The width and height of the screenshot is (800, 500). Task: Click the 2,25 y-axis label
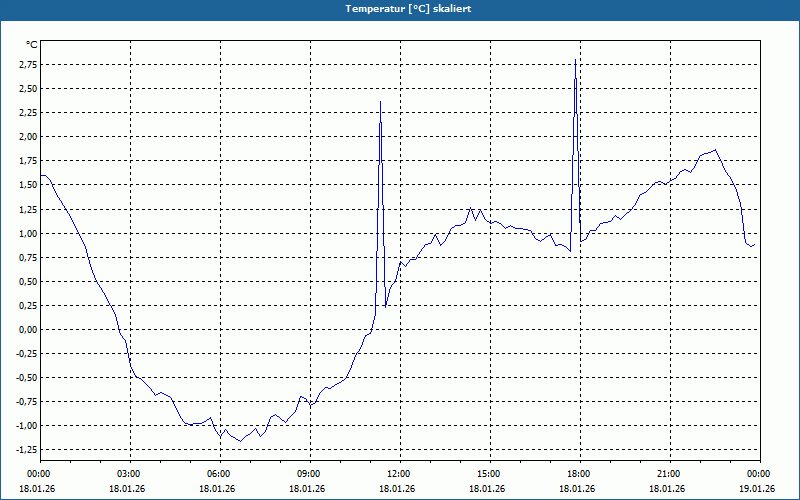29,112
